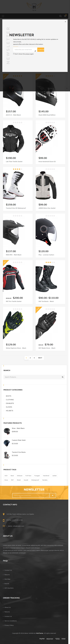This screenshot has width=70, height=644.
Task: Submit sidebar product search magnifier icon
Action: (62, 377)
